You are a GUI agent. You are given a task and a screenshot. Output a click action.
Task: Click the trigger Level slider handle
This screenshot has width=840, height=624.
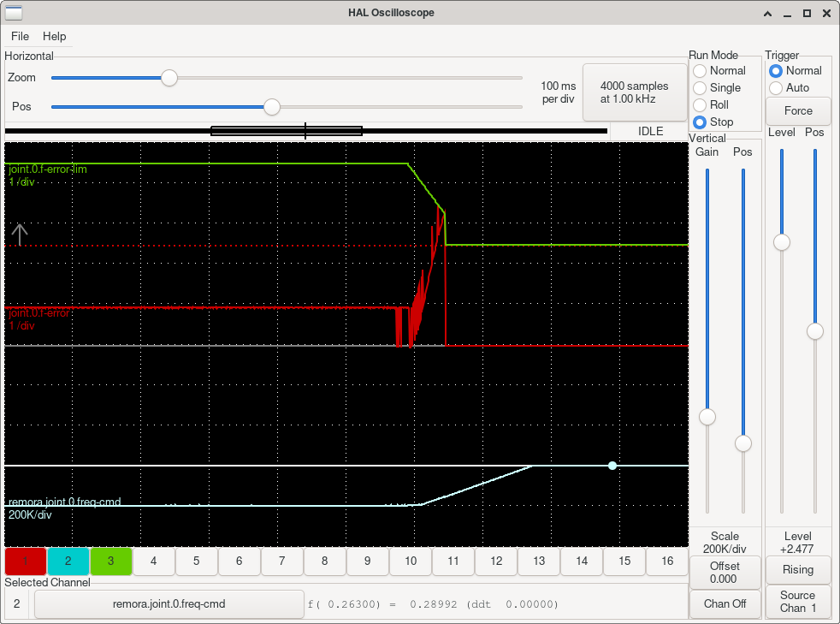[x=782, y=242]
